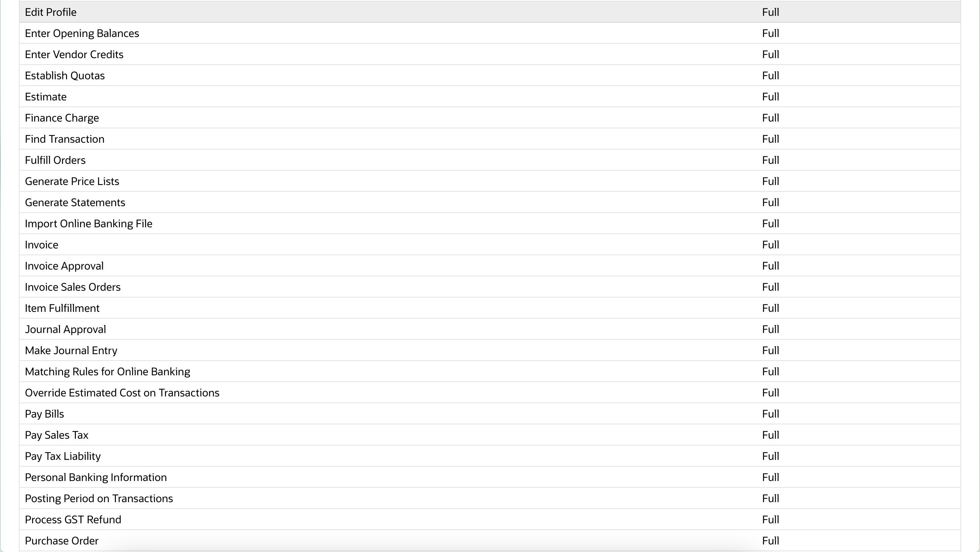The image size is (980, 552).
Task: Select the Establish Quotas row label
Action: [x=65, y=76]
